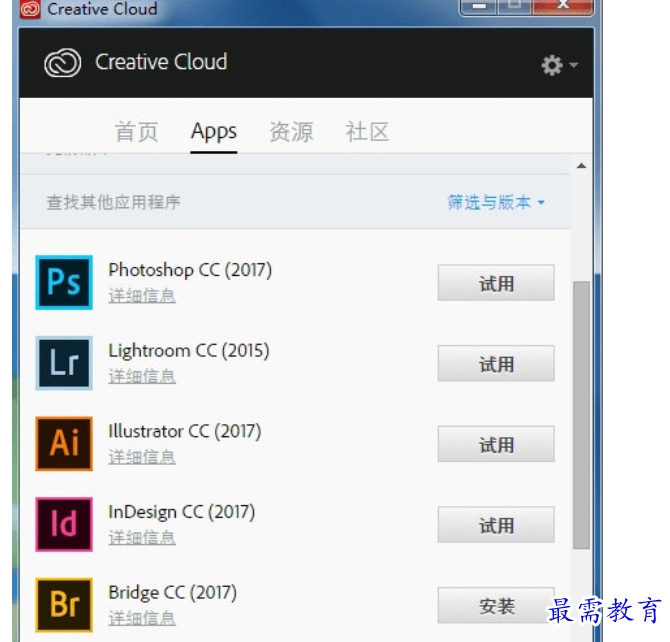Click the Illustrator CC (2017) name
Screen dimensions: 670x642
click(185, 432)
